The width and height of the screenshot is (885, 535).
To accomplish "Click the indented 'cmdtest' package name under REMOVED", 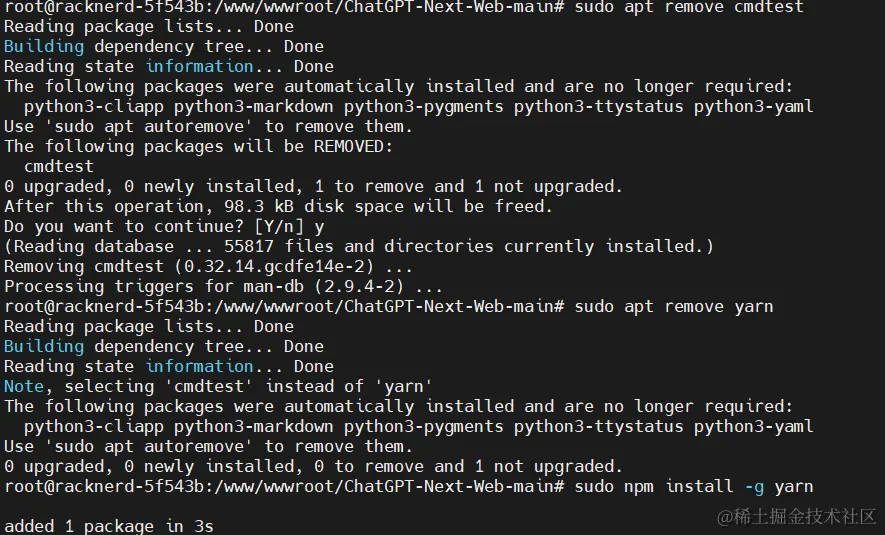I will click(x=59, y=166).
